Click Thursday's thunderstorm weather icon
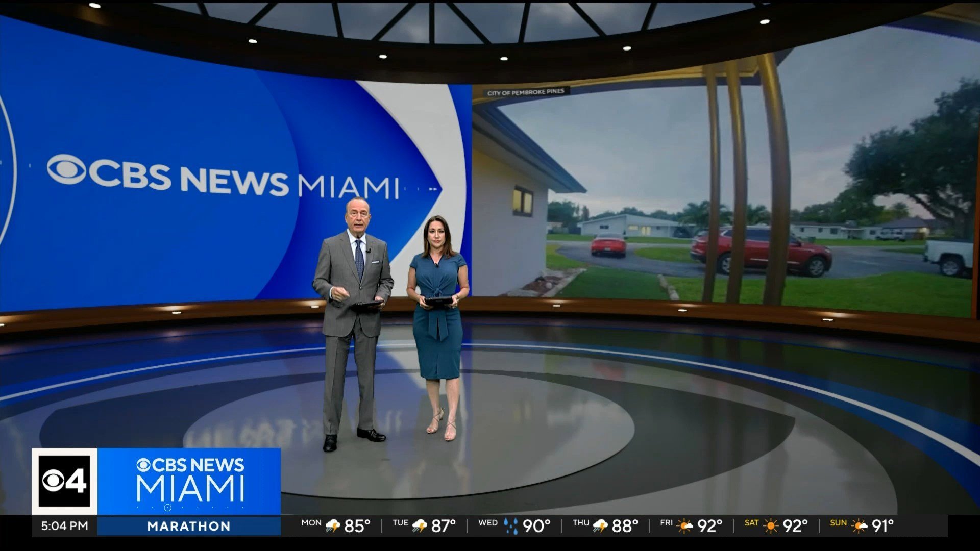The height and width of the screenshot is (551, 980). tap(600, 526)
